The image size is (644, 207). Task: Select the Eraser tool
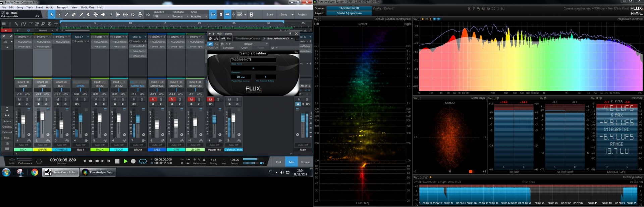[x=73, y=14]
